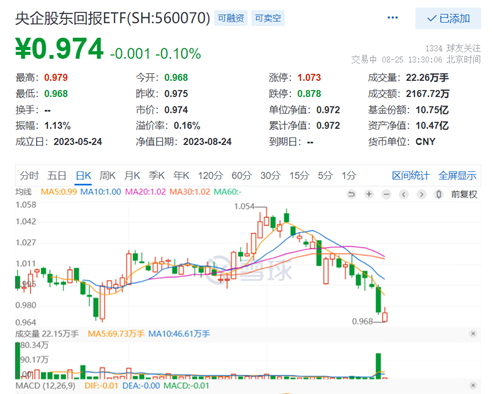Click the 涨停 1.073 value
The width and height of the screenshot is (492, 394).
pos(309,78)
